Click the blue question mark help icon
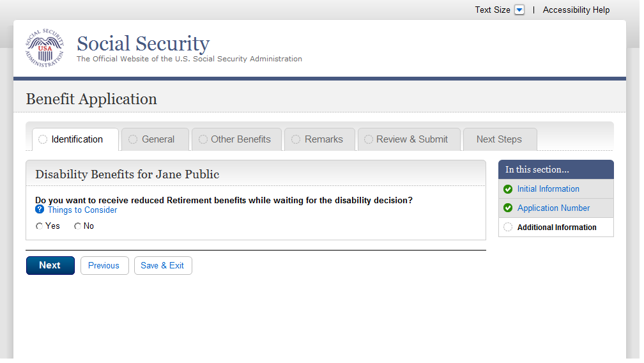Viewport: 644px width, 363px height. (40, 210)
